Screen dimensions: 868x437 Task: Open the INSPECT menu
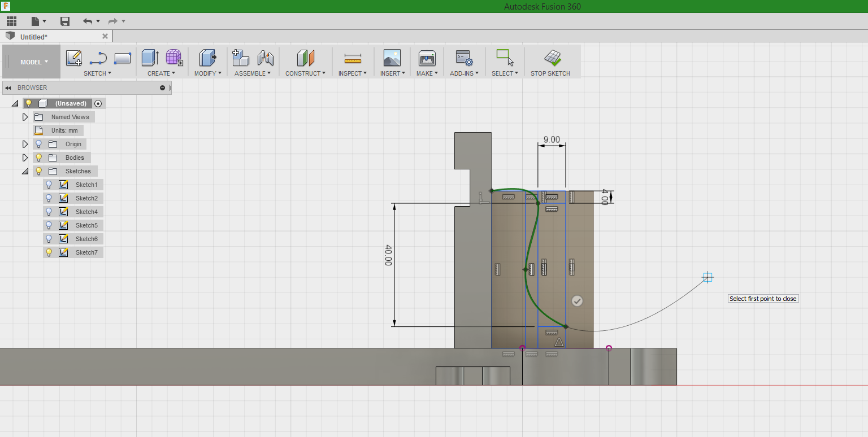click(x=353, y=73)
